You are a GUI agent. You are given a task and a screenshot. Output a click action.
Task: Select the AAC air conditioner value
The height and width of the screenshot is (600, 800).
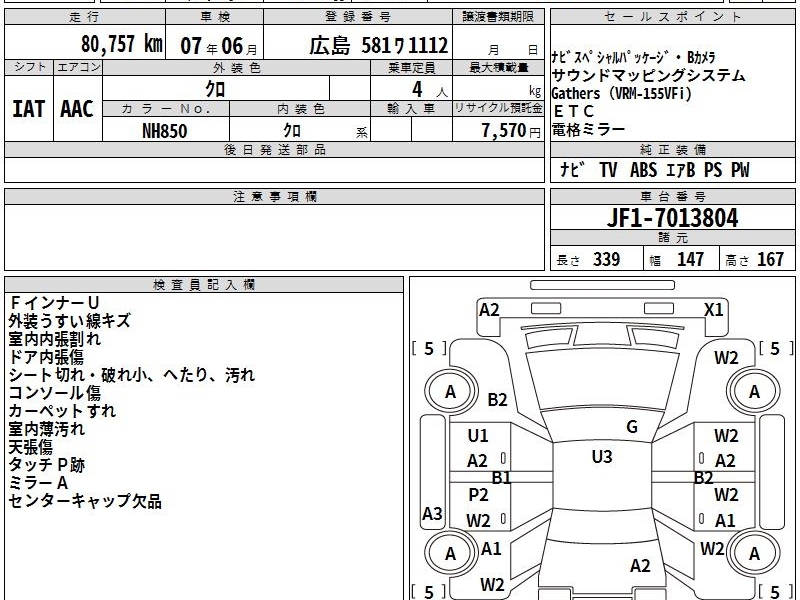click(x=77, y=109)
